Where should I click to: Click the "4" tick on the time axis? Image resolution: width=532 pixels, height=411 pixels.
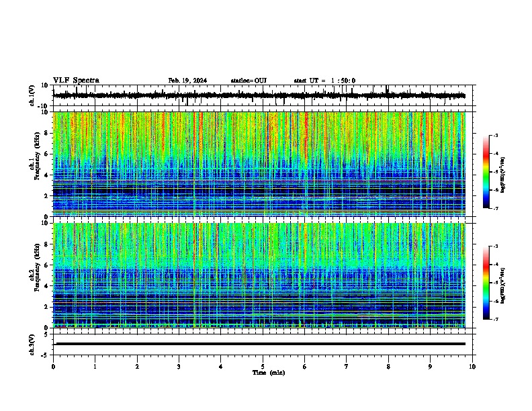[221, 367]
